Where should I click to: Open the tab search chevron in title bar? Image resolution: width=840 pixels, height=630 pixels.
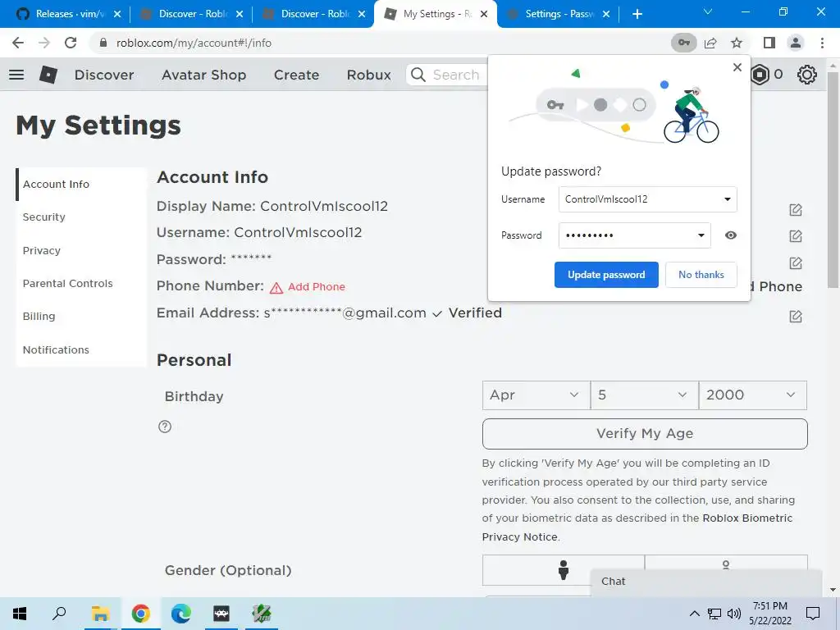[708, 11]
